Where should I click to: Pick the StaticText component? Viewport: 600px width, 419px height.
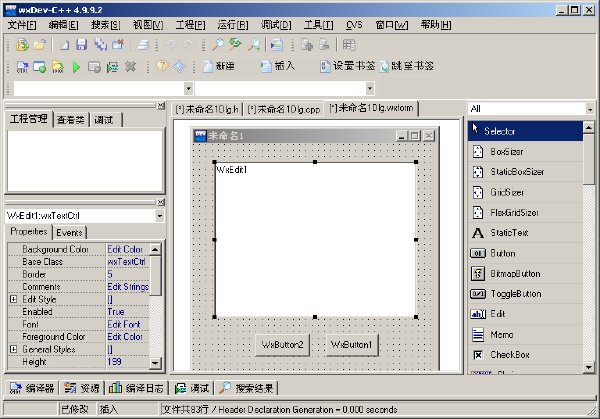pyautogui.click(x=525, y=233)
